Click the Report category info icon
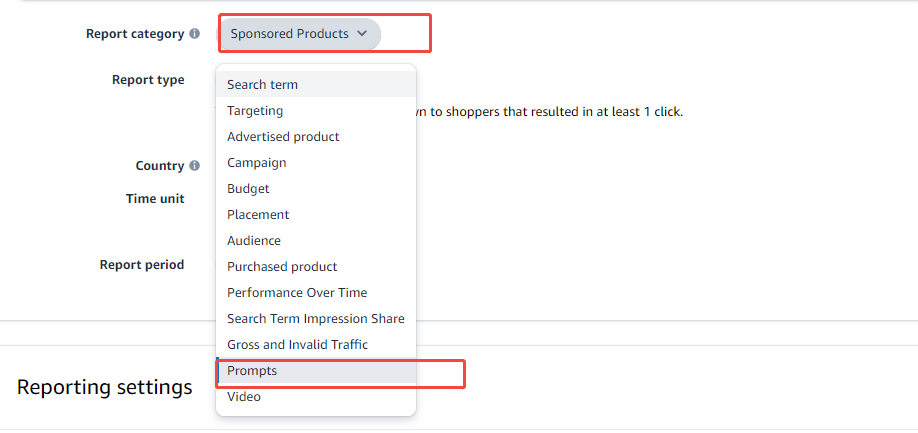Viewport: 918px width, 433px height. 195,34
